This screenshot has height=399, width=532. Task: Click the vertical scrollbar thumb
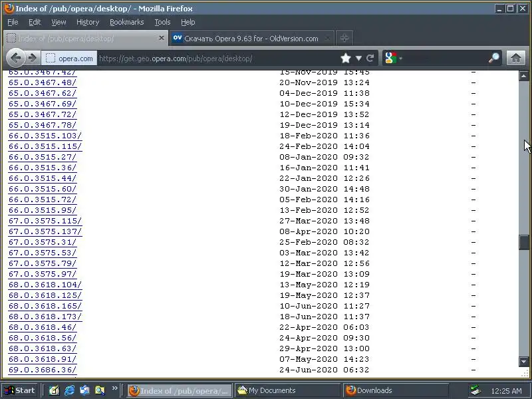(x=523, y=242)
